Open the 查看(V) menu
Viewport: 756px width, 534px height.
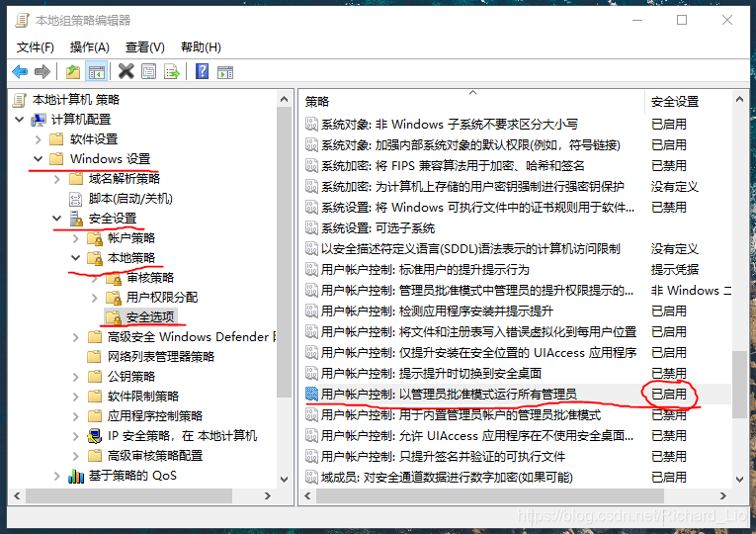tap(145, 47)
